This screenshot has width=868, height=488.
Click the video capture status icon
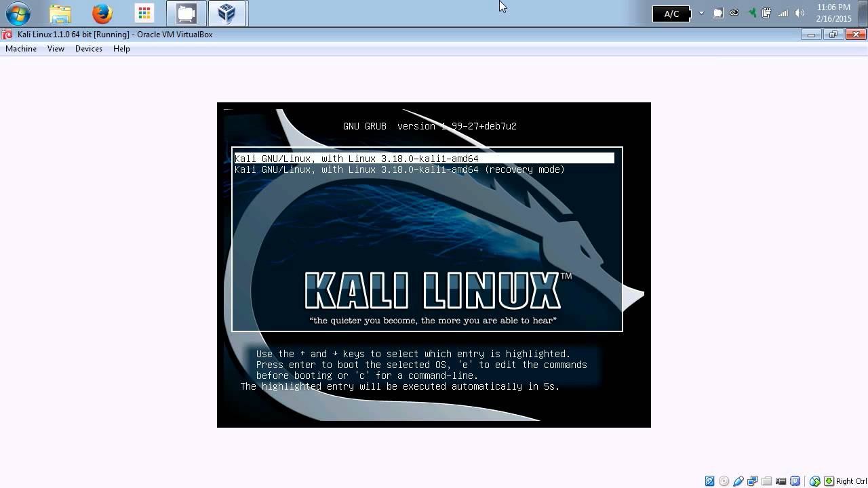[781, 481]
